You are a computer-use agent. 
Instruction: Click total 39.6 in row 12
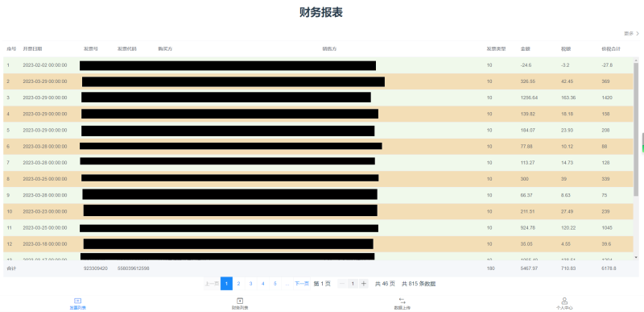(606, 244)
